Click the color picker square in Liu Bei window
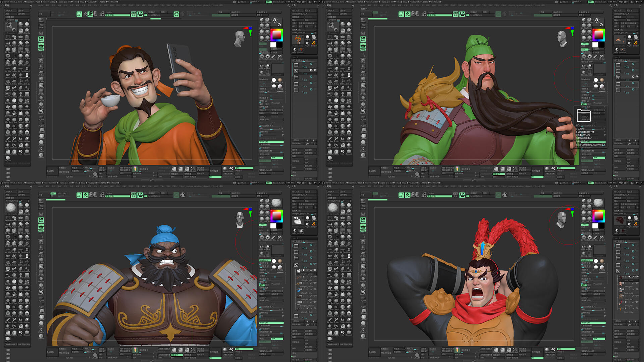 coord(277,35)
